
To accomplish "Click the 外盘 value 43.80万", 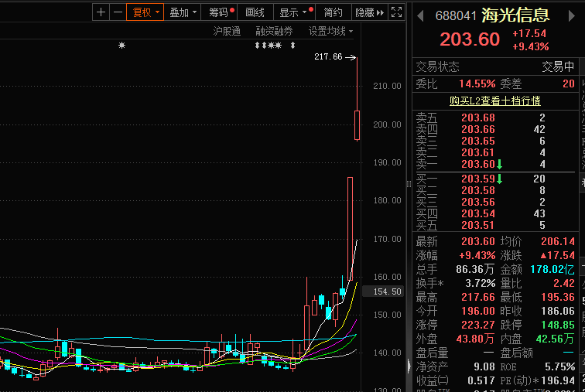I will [x=475, y=339].
